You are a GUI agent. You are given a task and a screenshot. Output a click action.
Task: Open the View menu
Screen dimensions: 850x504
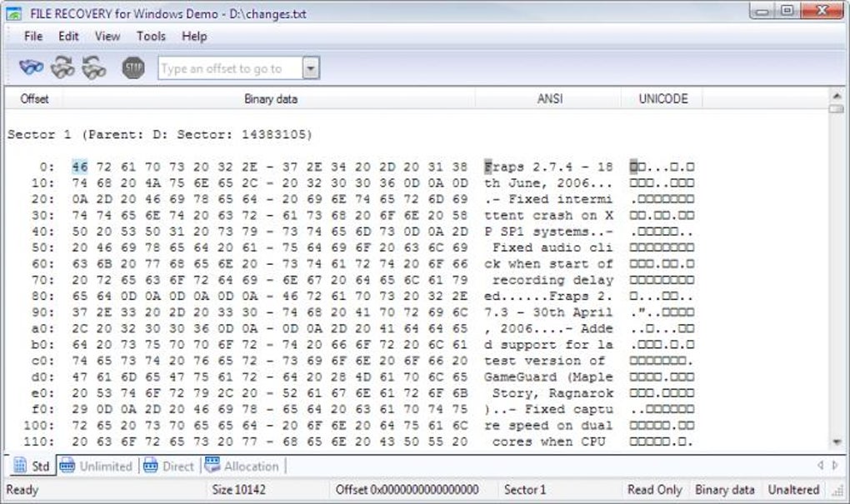coord(107,37)
